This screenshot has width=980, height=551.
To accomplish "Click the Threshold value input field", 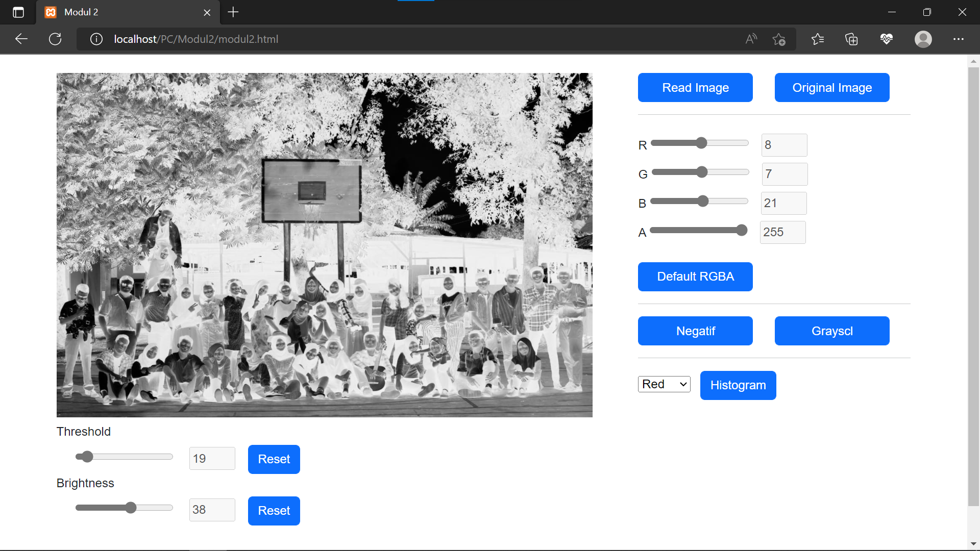I will point(211,459).
